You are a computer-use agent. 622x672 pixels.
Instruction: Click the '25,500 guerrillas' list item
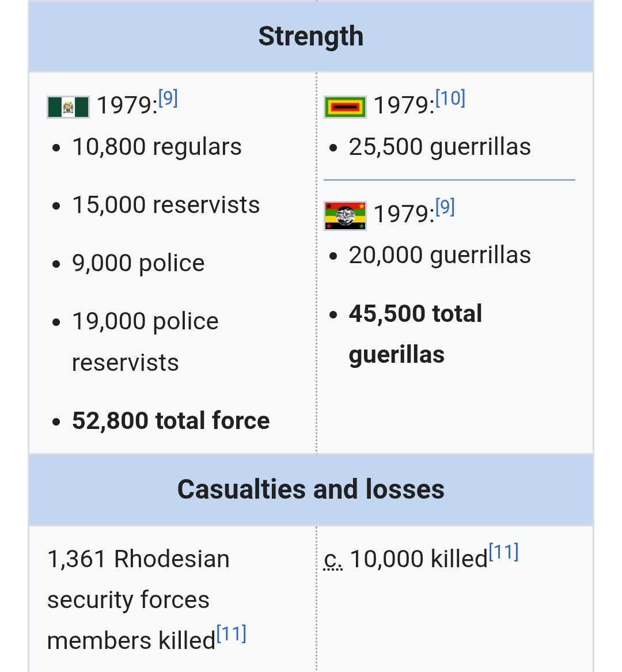(x=439, y=147)
